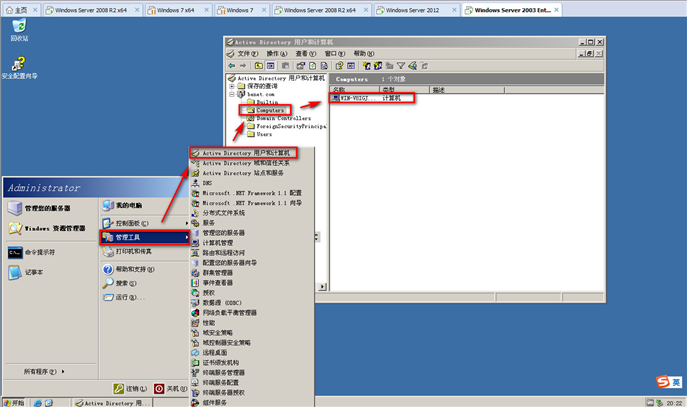Click Sogou input method S icon
The image size is (687, 407).
point(663,382)
